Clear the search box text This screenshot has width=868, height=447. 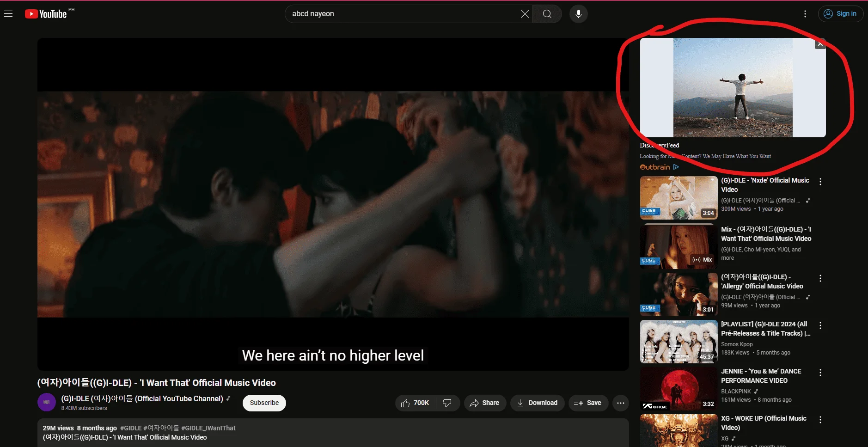pyautogui.click(x=525, y=14)
